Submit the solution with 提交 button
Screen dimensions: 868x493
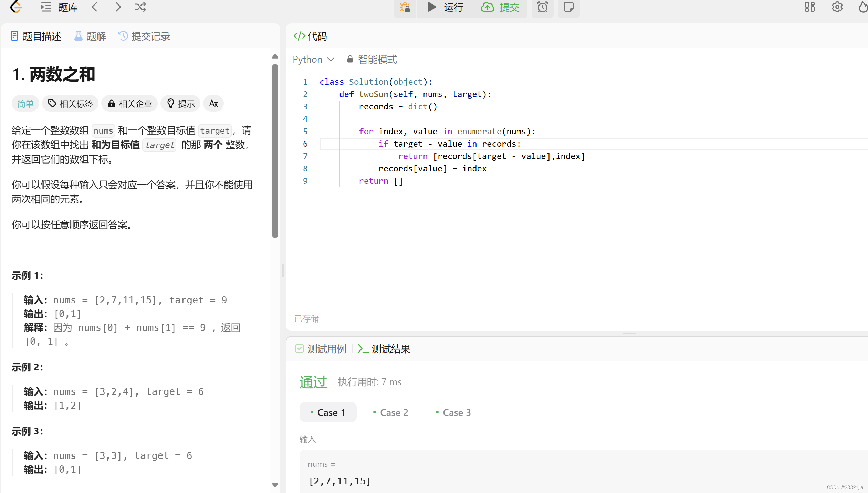click(x=500, y=8)
